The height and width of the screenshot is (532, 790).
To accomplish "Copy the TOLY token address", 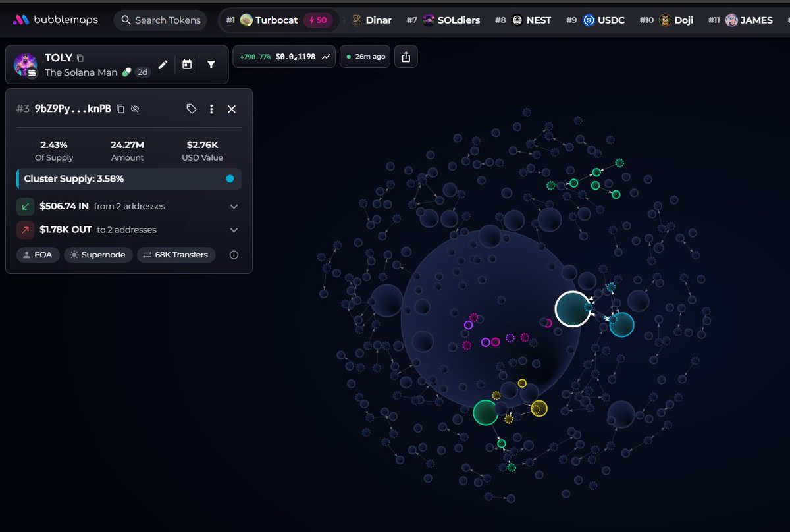I will pyautogui.click(x=80, y=58).
